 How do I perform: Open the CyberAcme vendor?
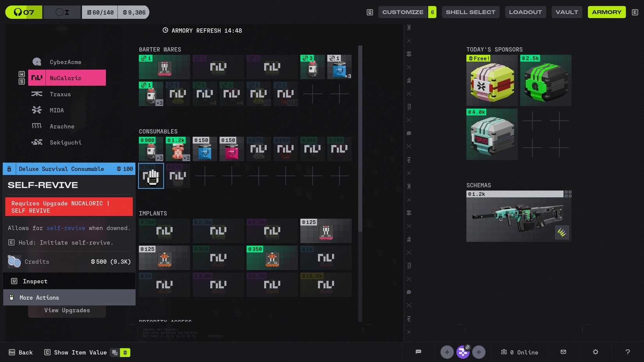36,62
